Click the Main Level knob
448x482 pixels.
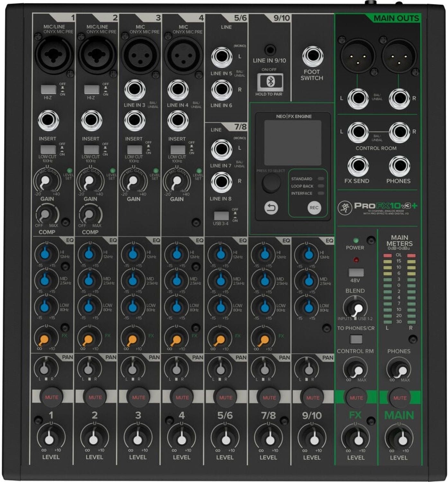(399, 438)
